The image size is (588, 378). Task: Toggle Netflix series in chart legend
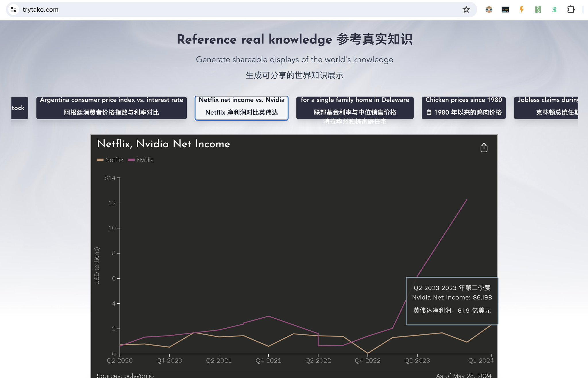(x=114, y=160)
